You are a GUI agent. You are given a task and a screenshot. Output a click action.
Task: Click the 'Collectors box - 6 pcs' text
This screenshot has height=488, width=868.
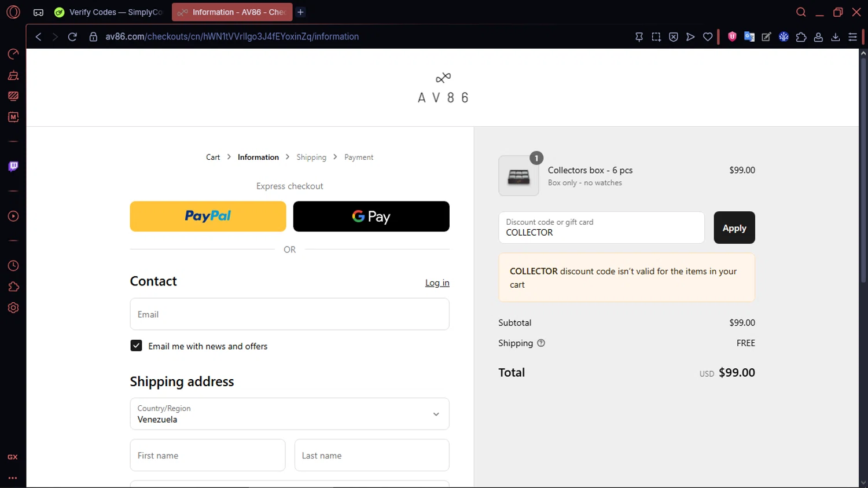pyautogui.click(x=590, y=170)
